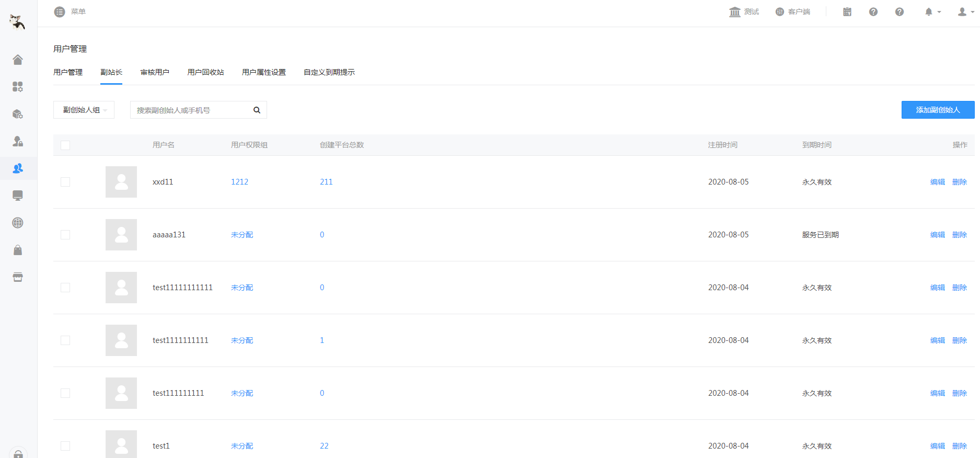Screen dimensions: 980x458
Task: Open the calendar icon in top bar
Action: tap(847, 12)
